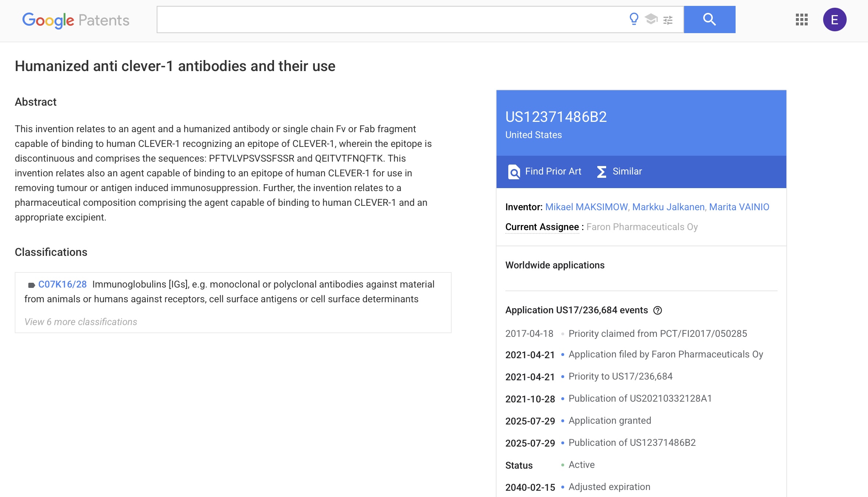The image size is (868, 497).
Task: Click Current Assignee label
Action: 542,227
